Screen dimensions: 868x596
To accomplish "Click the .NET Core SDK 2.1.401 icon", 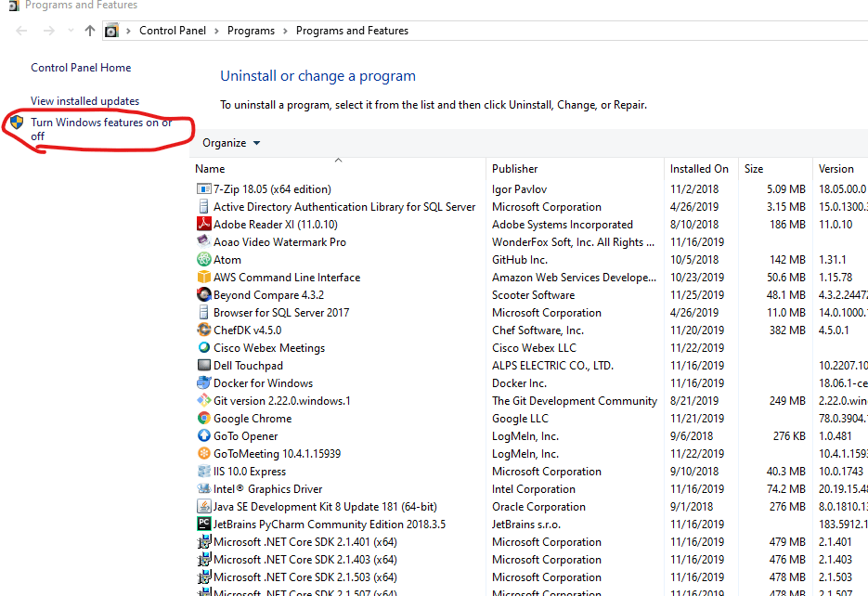I will (203, 542).
